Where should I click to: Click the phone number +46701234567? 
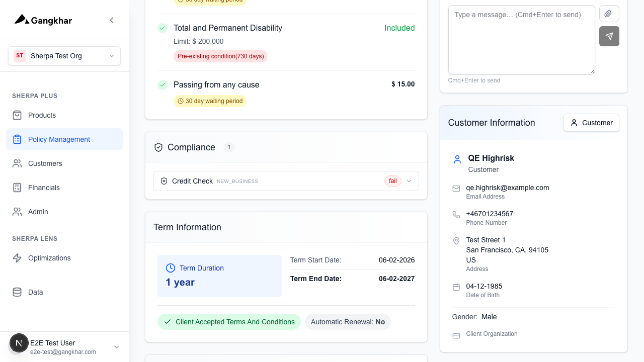point(490,214)
